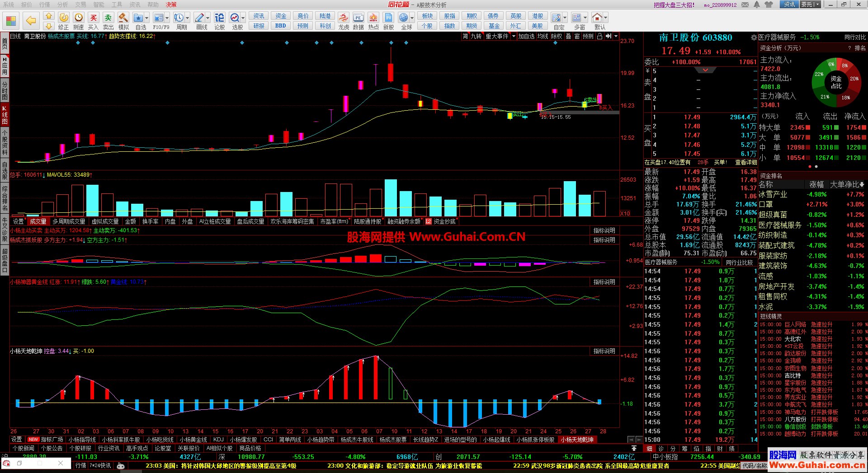Expand the red chevron under 委比

(706, 70)
